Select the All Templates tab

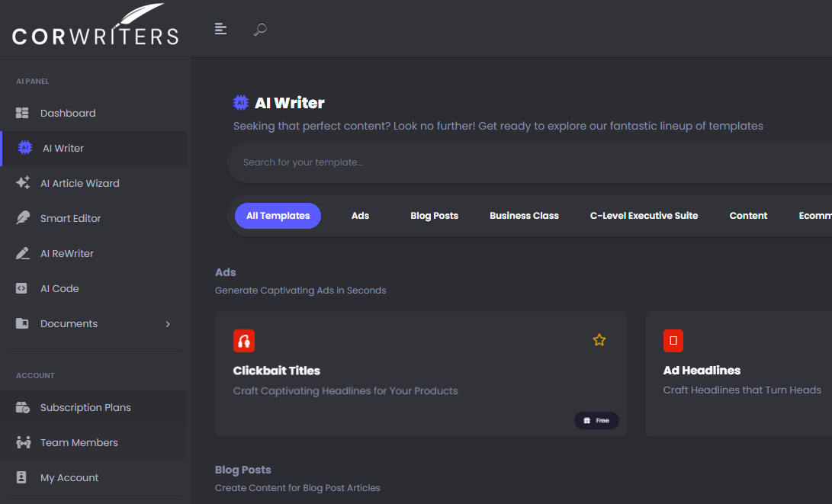278,216
